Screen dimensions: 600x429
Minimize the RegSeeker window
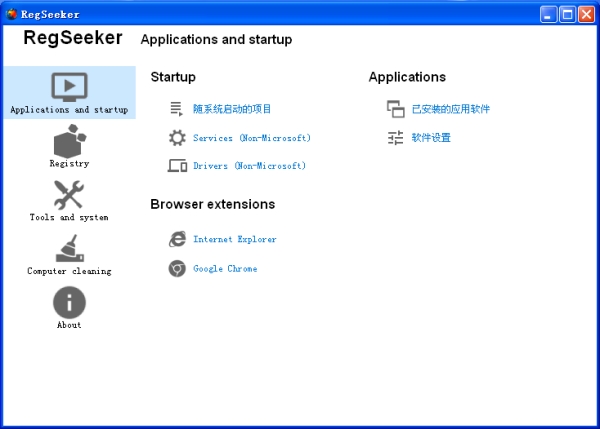pyautogui.click(x=548, y=15)
